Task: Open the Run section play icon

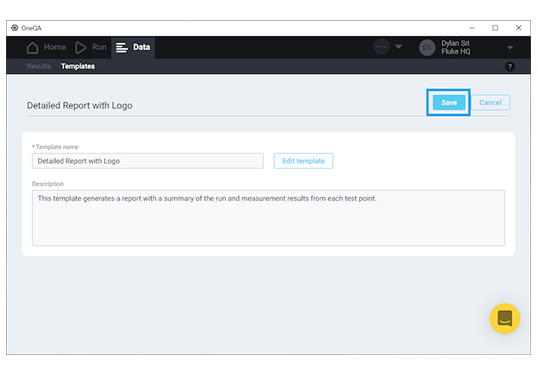Action: [81, 48]
